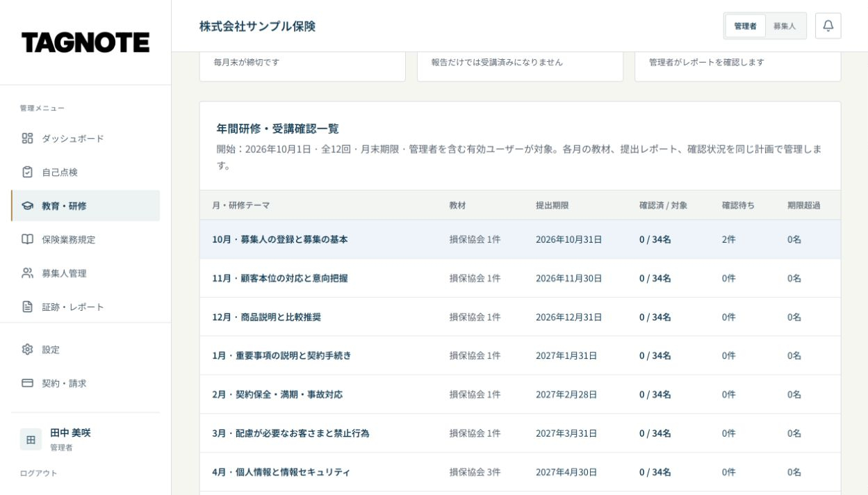The image size is (868, 495).
Task: Click the 2027年3月31日 deadline cell
Action: click(x=566, y=433)
